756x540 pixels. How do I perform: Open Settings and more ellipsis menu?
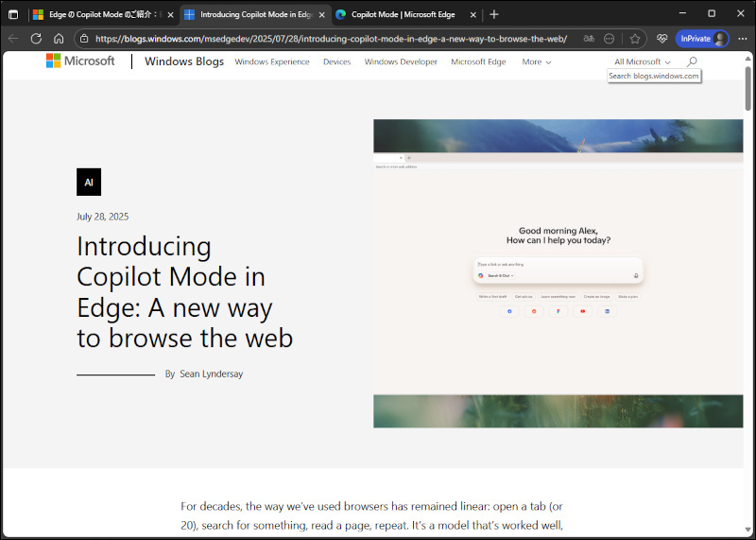point(742,39)
